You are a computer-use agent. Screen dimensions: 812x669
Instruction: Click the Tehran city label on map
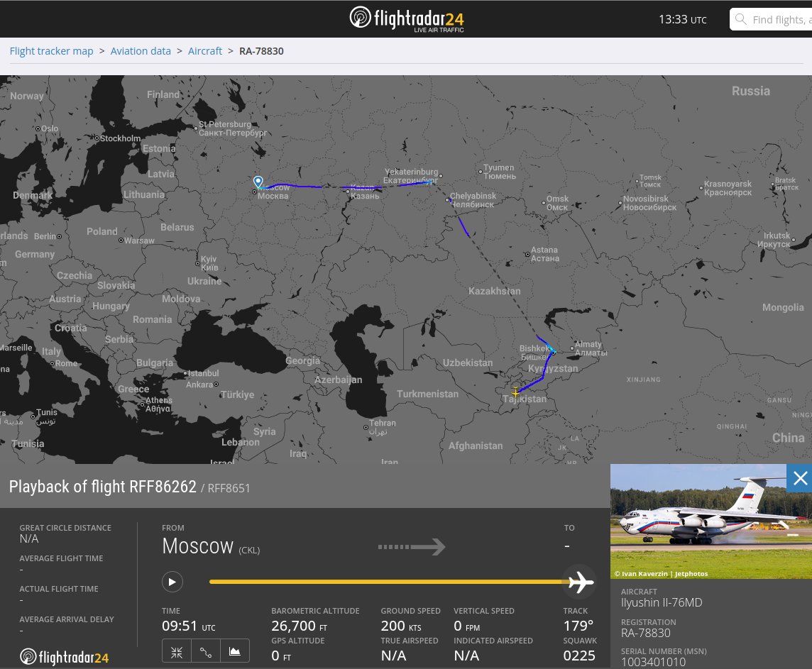382,427
